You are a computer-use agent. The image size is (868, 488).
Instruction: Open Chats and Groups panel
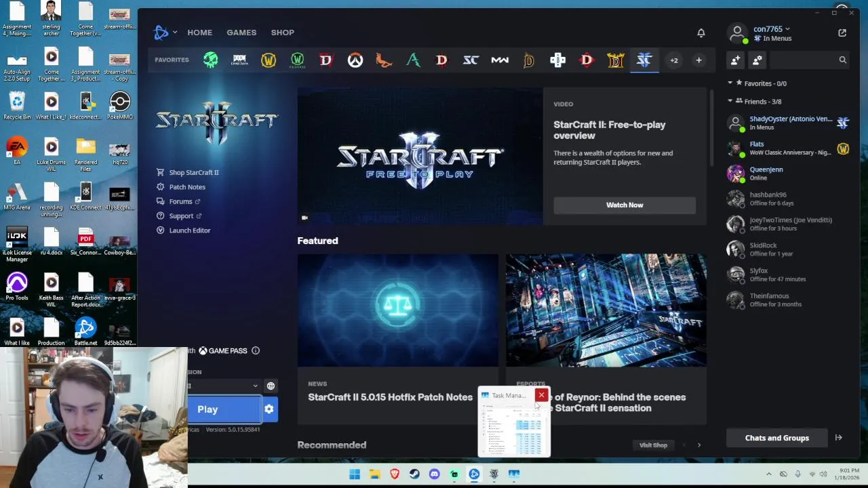click(x=777, y=438)
